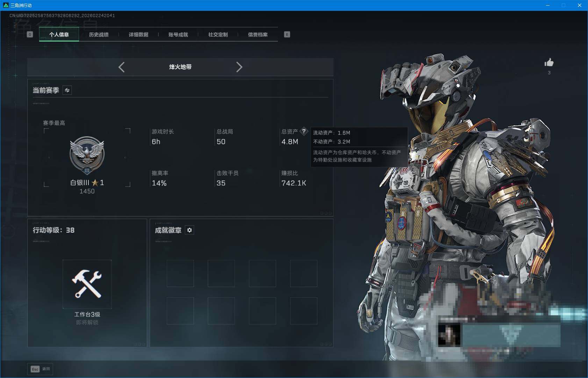Image resolution: width=588 pixels, height=378 pixels.
Task: Click the thumbs-up like icon
Action: pos(549,63)
